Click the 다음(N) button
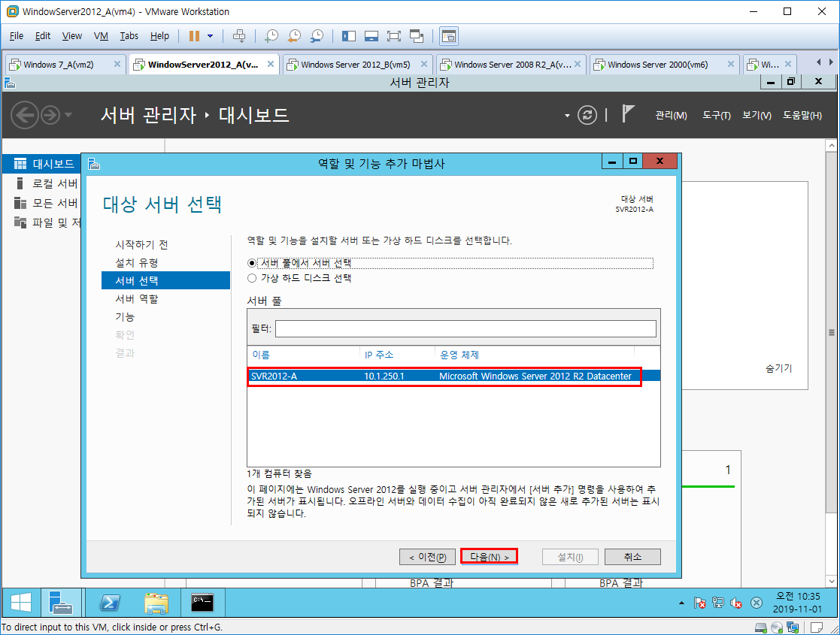840x635 pixels. [489, 557]
